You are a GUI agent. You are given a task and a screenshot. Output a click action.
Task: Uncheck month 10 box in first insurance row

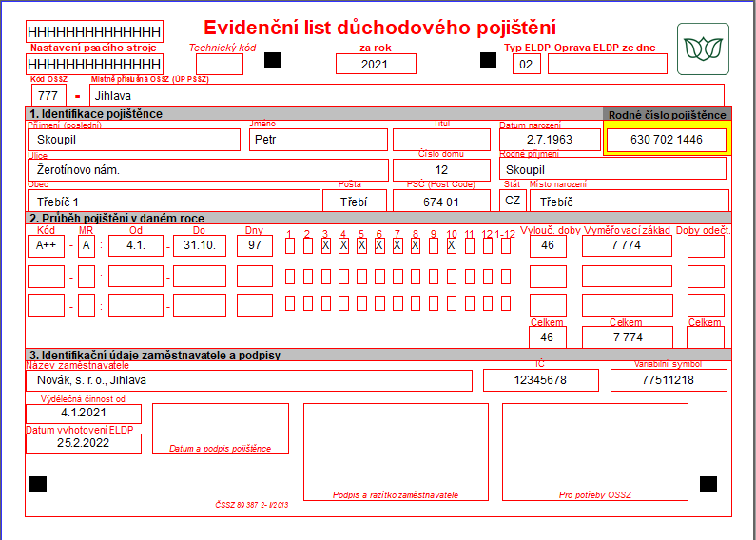coord(452,246)
